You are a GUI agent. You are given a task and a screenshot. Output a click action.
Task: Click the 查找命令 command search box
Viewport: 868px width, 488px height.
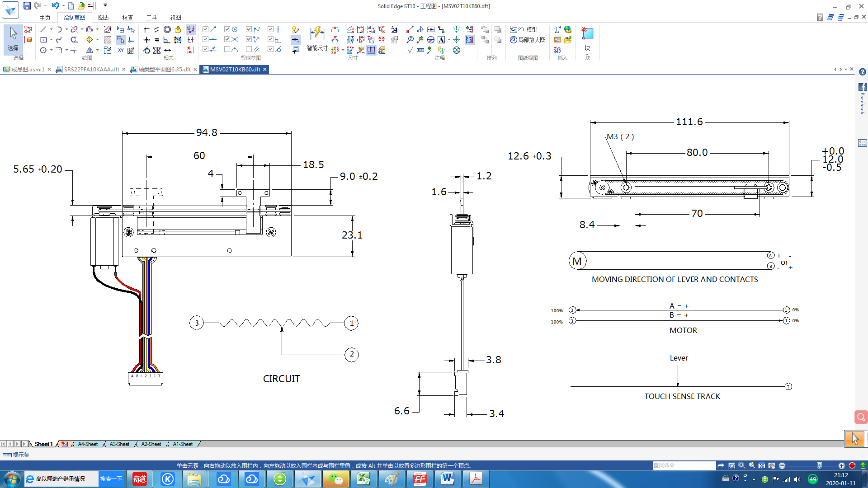tap(684, 465)
